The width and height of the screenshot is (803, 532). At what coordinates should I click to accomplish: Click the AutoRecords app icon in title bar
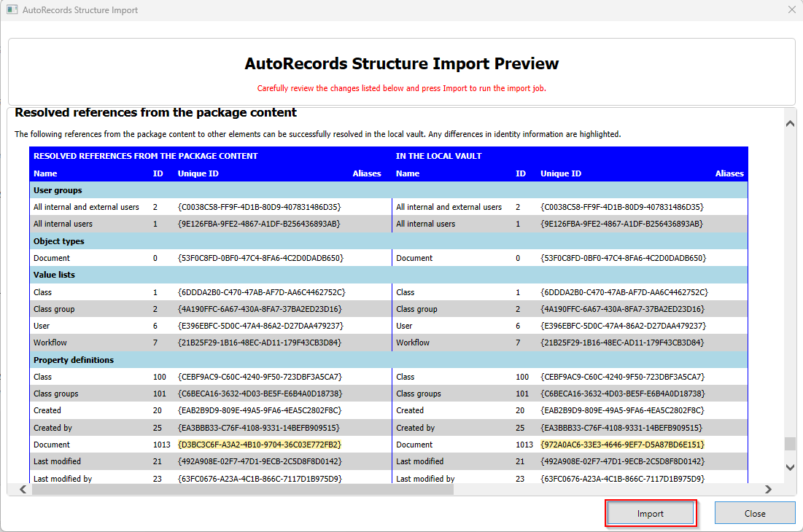pyautogui.click(x=12, y=9)
